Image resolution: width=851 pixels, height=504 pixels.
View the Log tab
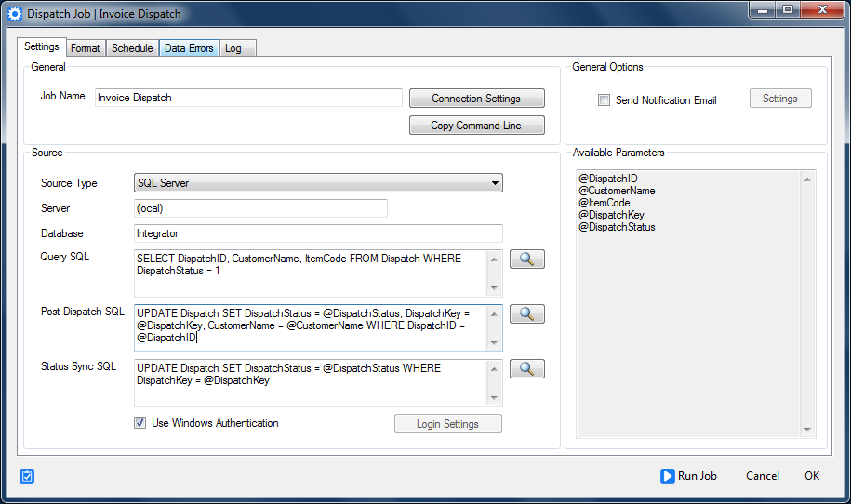pyautogui.click(x=233, y=48)
